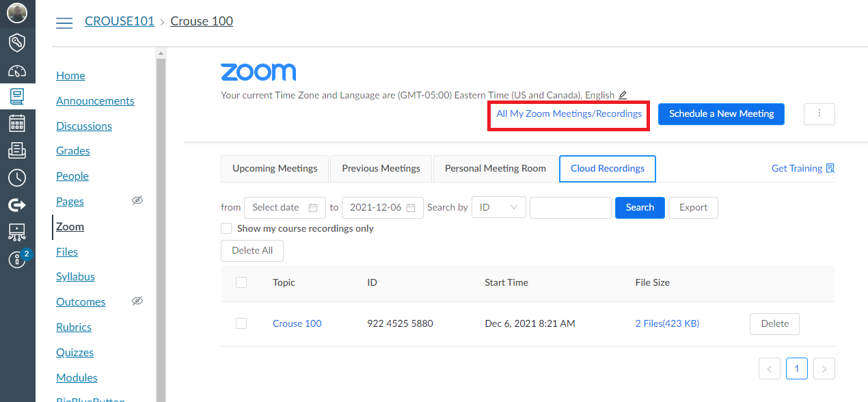Go to the previous results page arrow
Screen dimensions: 868x402
click(770, 368)
